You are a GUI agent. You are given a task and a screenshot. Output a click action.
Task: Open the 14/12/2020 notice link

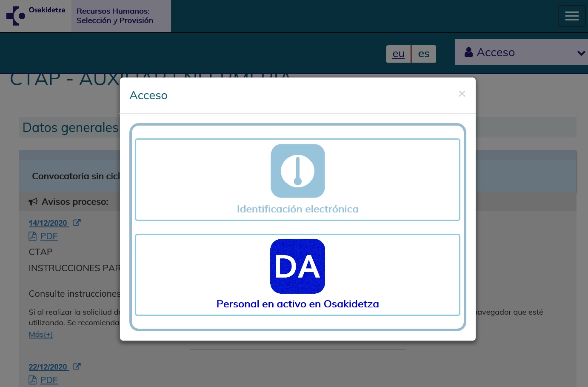click(49, 223)
